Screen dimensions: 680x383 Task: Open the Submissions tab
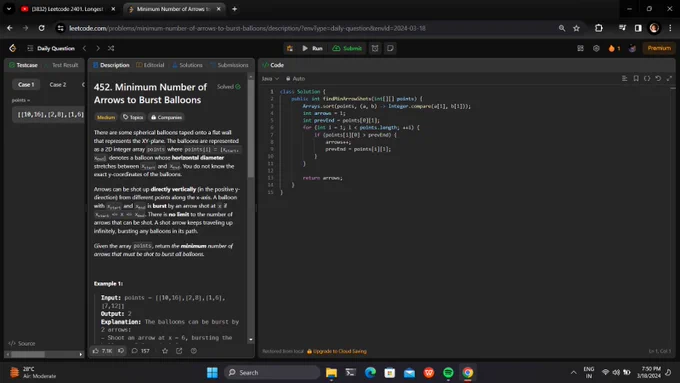coord(229,65)
